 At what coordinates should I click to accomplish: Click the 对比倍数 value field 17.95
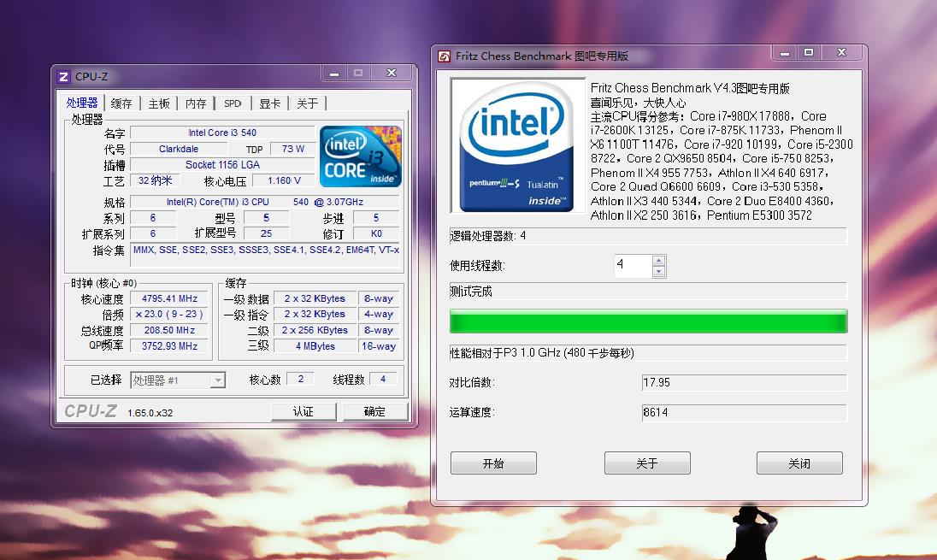[x=744, y=382]
